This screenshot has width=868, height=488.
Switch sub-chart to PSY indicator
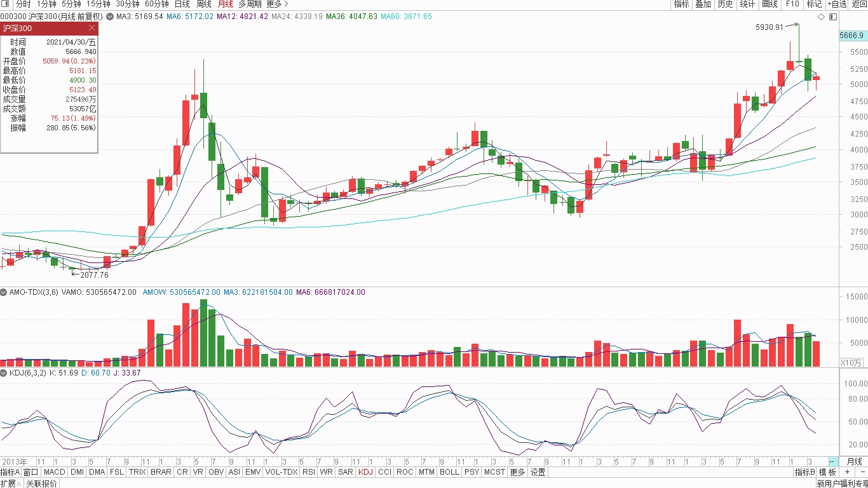(x=471, y=472)
